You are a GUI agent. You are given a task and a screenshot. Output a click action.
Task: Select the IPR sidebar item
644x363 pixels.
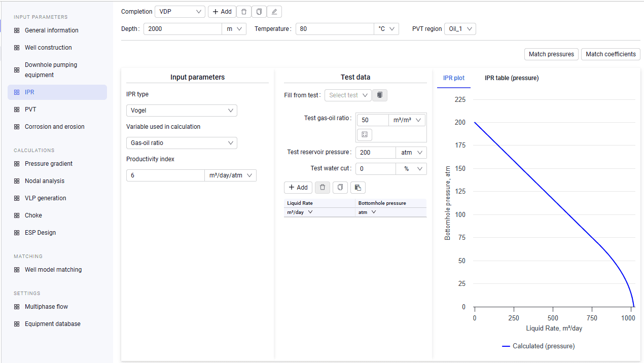[57, 92]
